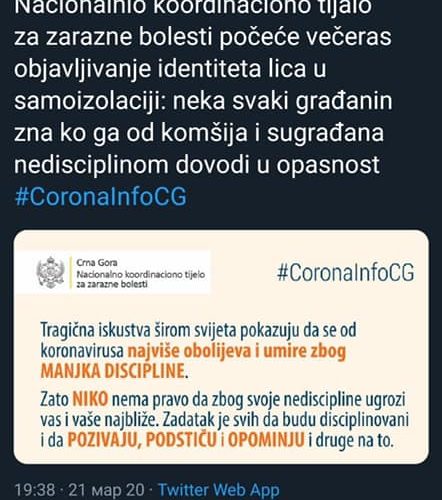Click the #CoronaInfoCG header inside the image
This screenshot has width=442, height=500.
(x=346, y=272)
